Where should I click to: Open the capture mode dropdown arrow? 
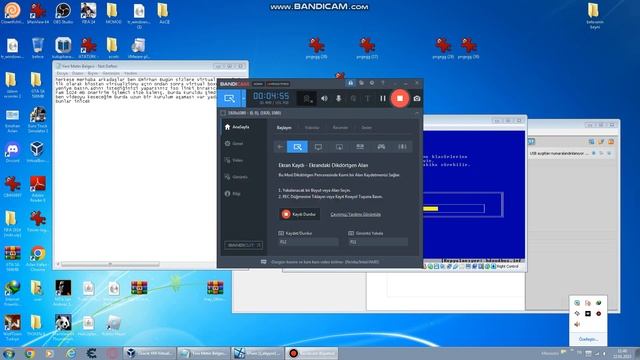(244, 98)
